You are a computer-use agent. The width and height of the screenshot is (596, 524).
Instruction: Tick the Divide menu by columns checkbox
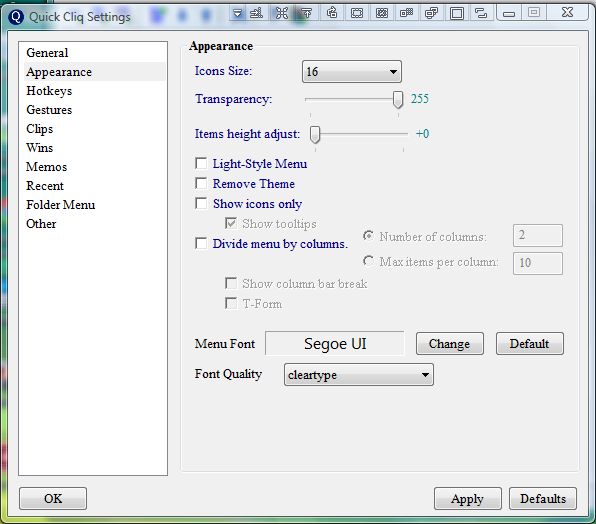(x=201, y=243)
